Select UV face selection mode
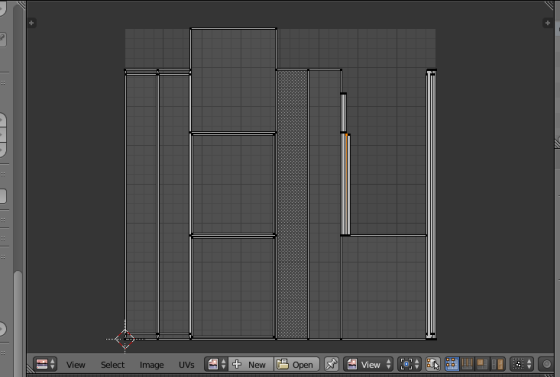560x377 pixels. 482,364
